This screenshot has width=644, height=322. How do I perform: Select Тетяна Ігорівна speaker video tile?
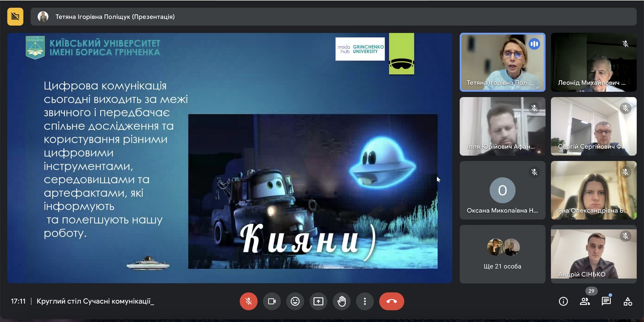502,62
